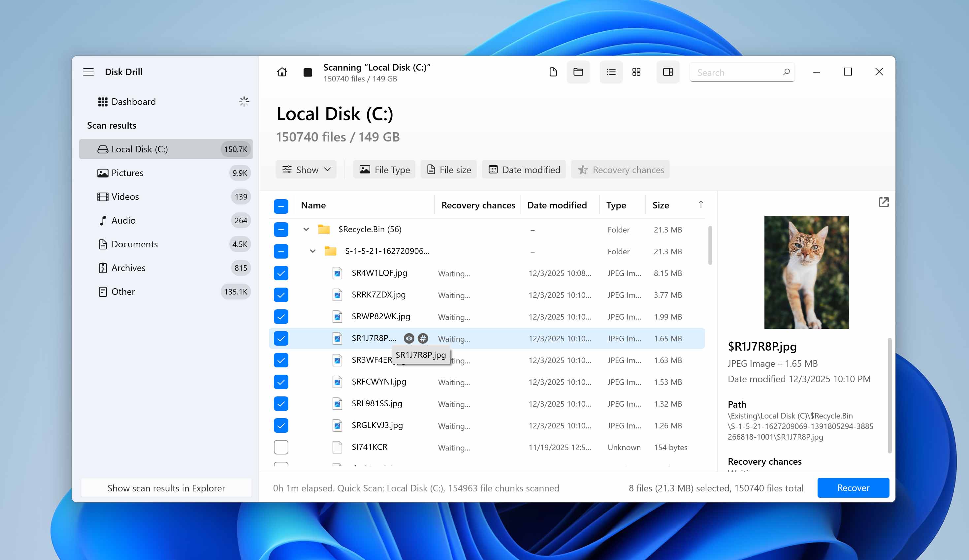Open preview in new window via external link icon
The height and width of the screenshot is (560, 969).
pos(884,202)
